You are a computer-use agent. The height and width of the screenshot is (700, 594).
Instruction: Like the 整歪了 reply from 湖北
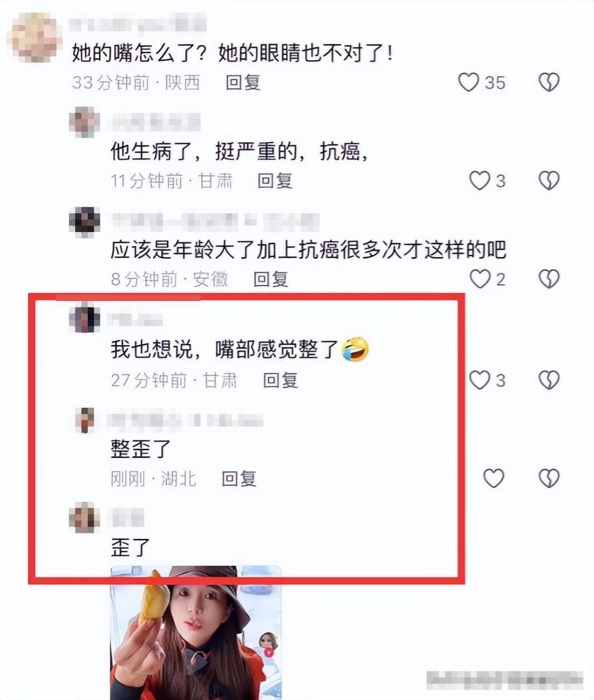[x=493, y=478]
